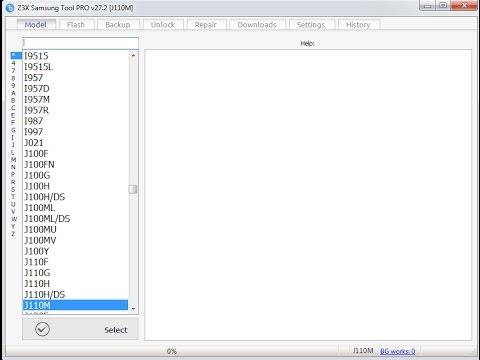Choose model J100ML/DS

tap(76, 219)
